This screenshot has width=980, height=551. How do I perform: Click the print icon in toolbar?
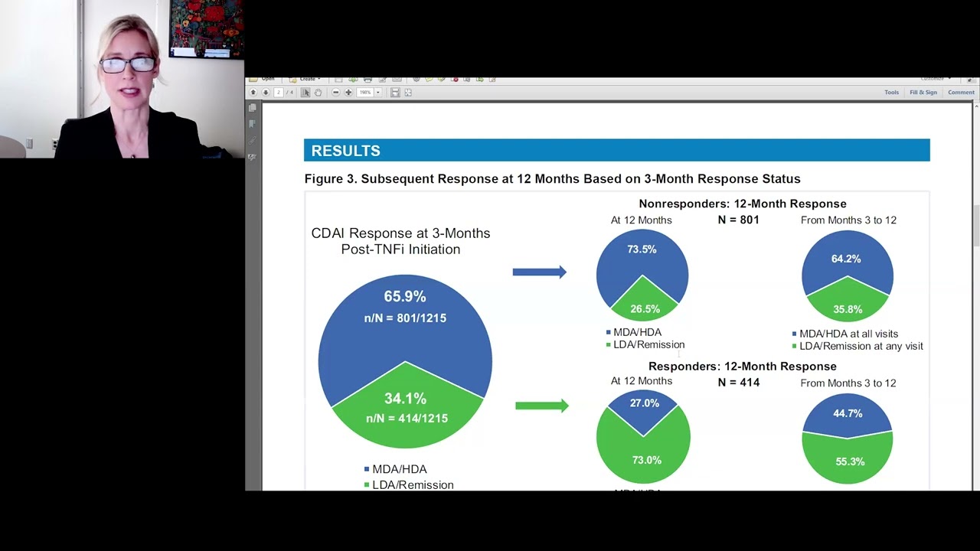(367, 79)
